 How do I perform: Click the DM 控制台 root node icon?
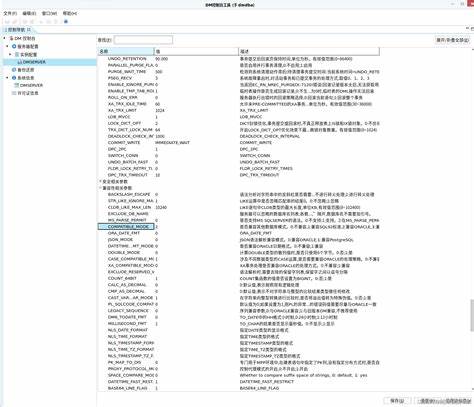[x=11, y=39]
